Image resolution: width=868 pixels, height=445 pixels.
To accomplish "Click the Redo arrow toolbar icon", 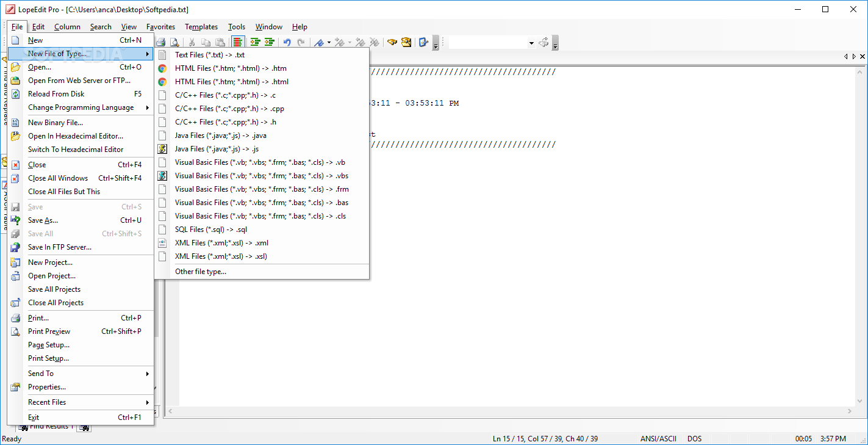I will [x=301, y=42].
